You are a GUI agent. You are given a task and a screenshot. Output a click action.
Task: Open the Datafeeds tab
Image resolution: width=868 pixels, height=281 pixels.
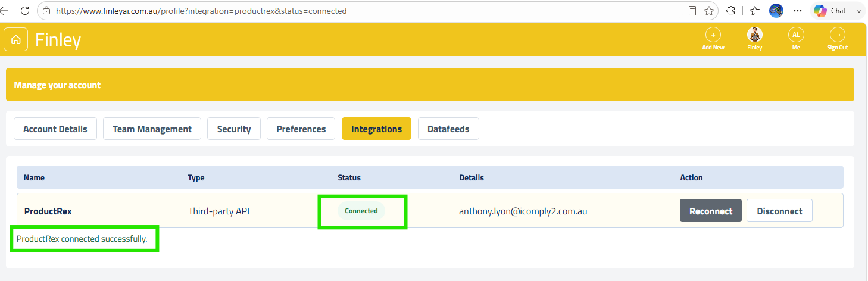tap(448, 129)
